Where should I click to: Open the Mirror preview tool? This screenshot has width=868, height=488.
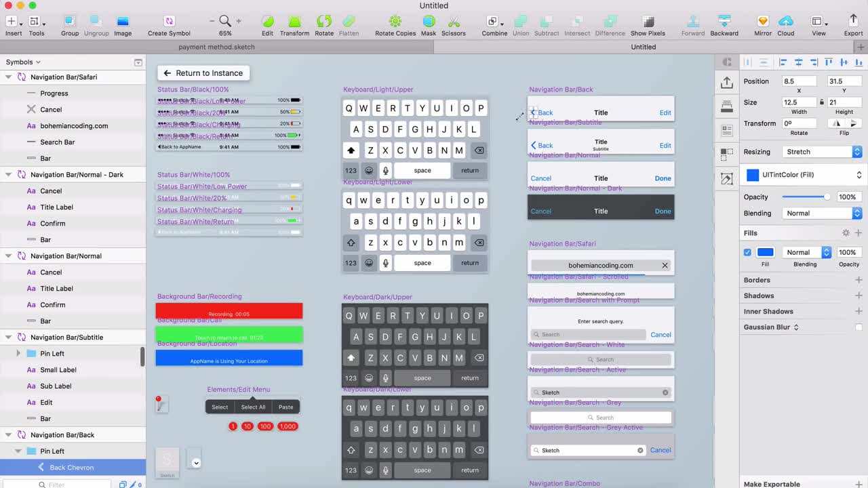(x=763, y=22)
